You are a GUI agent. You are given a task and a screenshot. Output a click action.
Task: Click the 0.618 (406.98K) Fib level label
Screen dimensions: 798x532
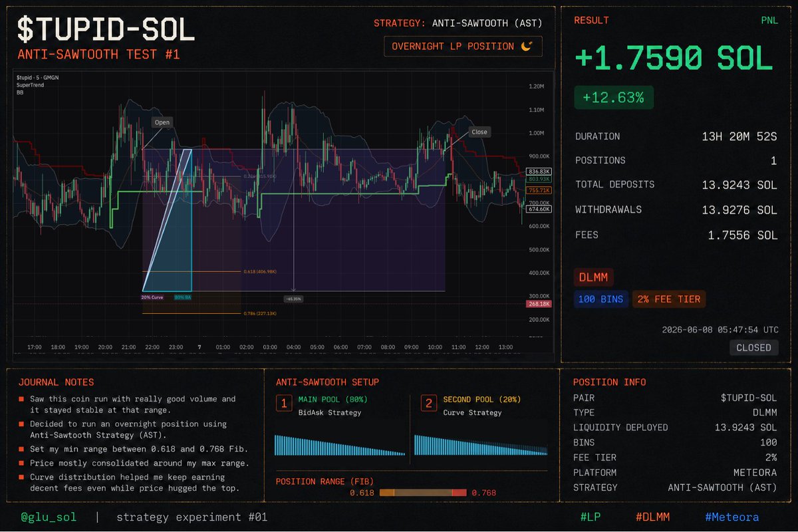click(x=259, y=271)
